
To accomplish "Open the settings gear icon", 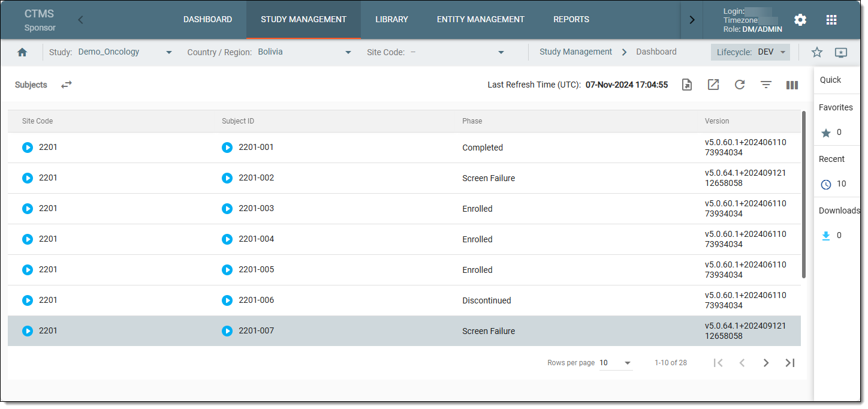I will [800, 20].
